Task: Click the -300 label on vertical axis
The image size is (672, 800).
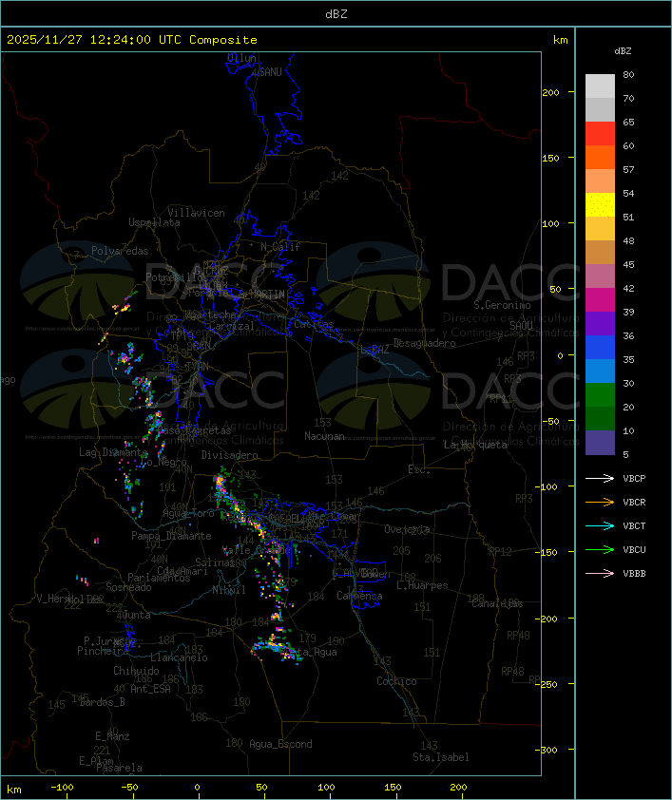Action: [548, 750]
